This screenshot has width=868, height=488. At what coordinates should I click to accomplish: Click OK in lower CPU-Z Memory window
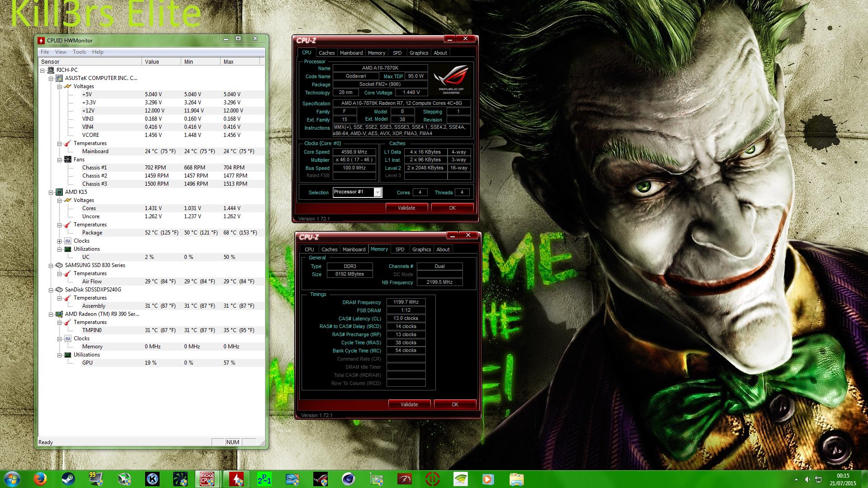455,404
